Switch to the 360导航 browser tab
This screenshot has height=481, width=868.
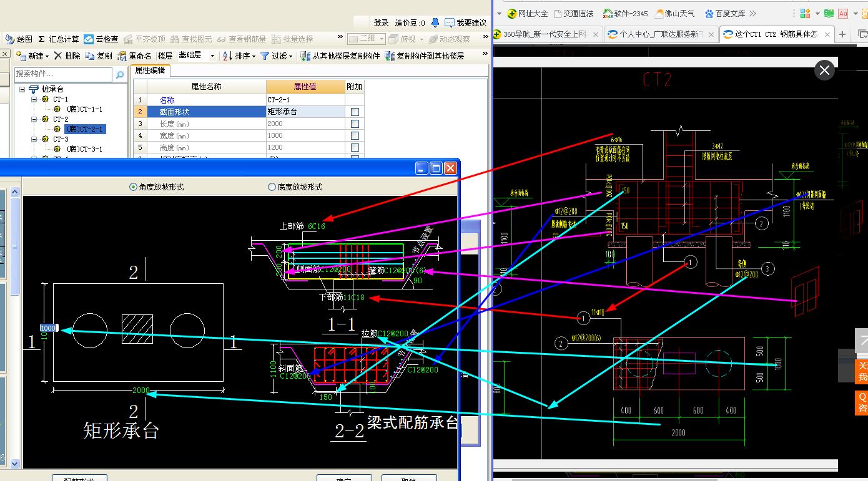547,34
